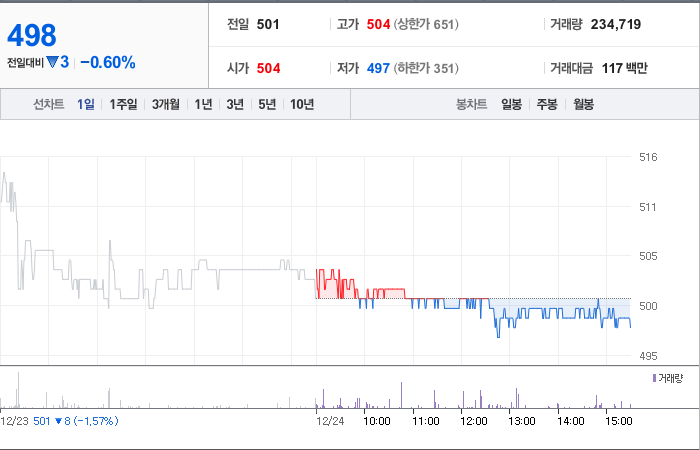The image size is (700, 450).
Task: Click the 선차트 label
Action: point(49,104)
